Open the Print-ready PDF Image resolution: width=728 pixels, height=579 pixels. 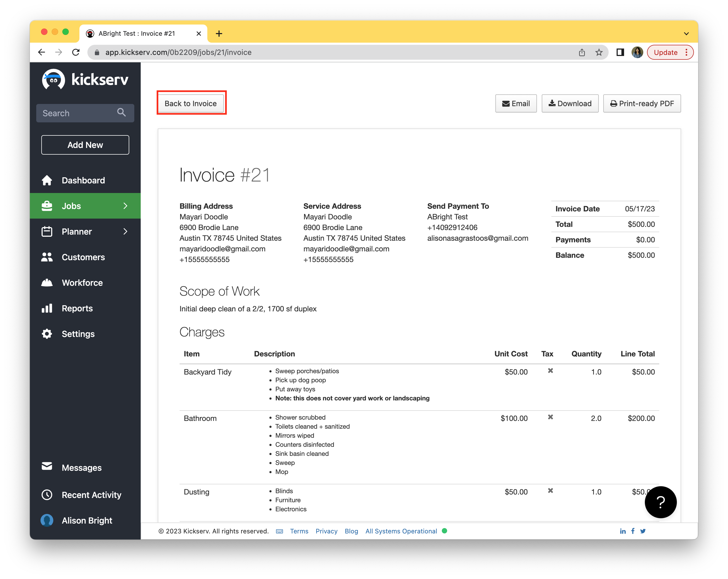point(642,103)
